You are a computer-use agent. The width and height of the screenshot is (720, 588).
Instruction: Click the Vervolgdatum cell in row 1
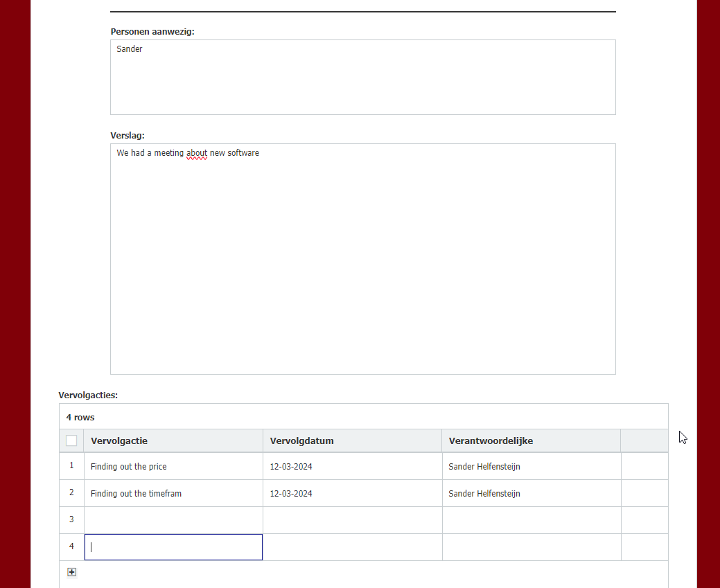pos(352,467)
